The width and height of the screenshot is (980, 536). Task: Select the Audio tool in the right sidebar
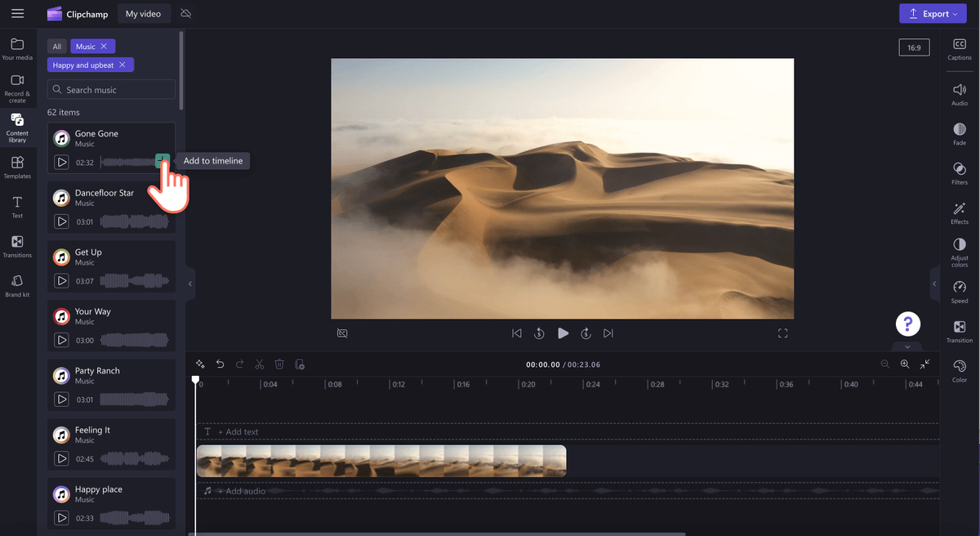click(x=959, y=92)
